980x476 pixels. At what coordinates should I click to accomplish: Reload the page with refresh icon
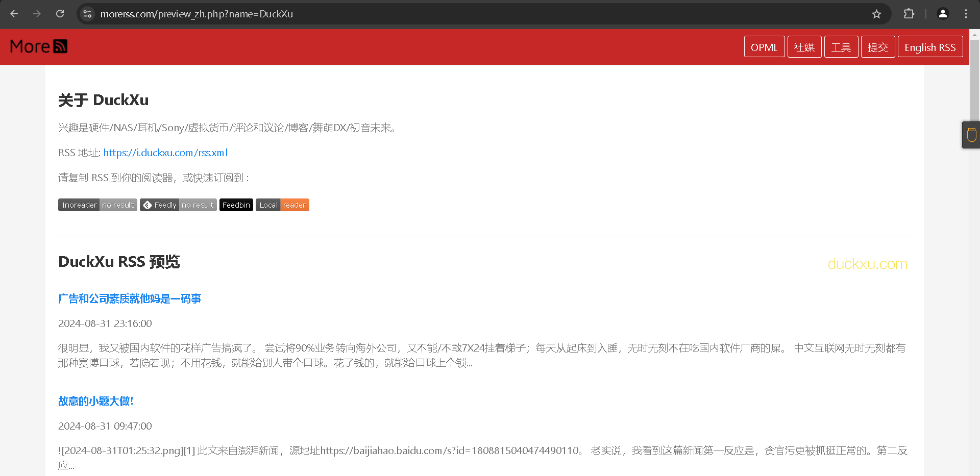coord(60,14)
